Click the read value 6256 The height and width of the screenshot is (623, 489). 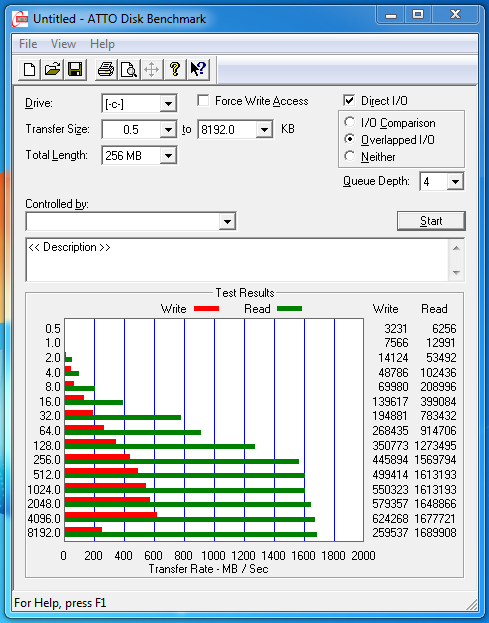tap(444, 329)
